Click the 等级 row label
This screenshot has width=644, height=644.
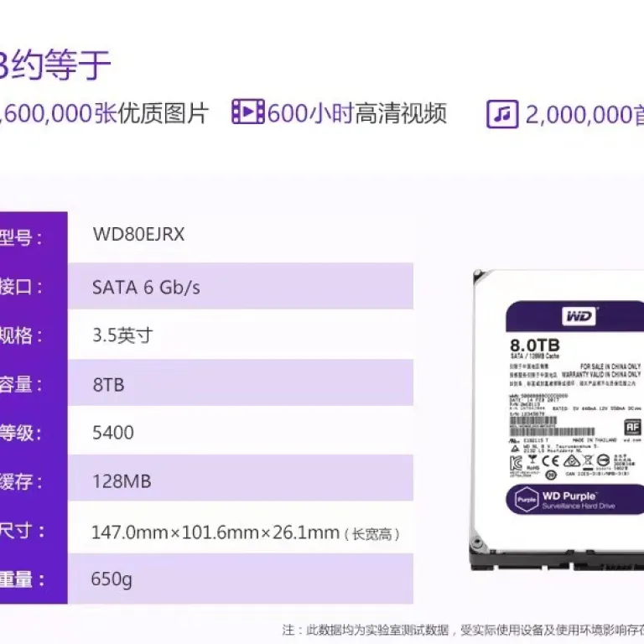click(20, 433)
